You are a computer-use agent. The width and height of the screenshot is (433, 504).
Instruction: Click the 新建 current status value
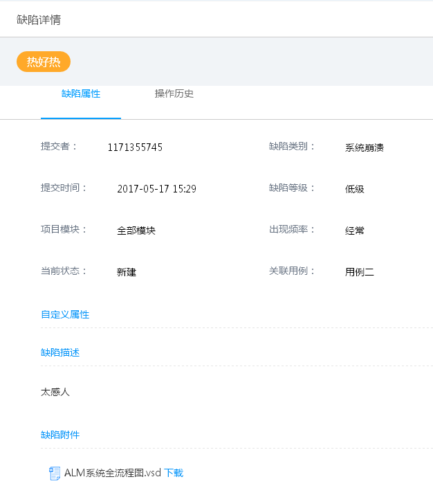click(127, 272)
